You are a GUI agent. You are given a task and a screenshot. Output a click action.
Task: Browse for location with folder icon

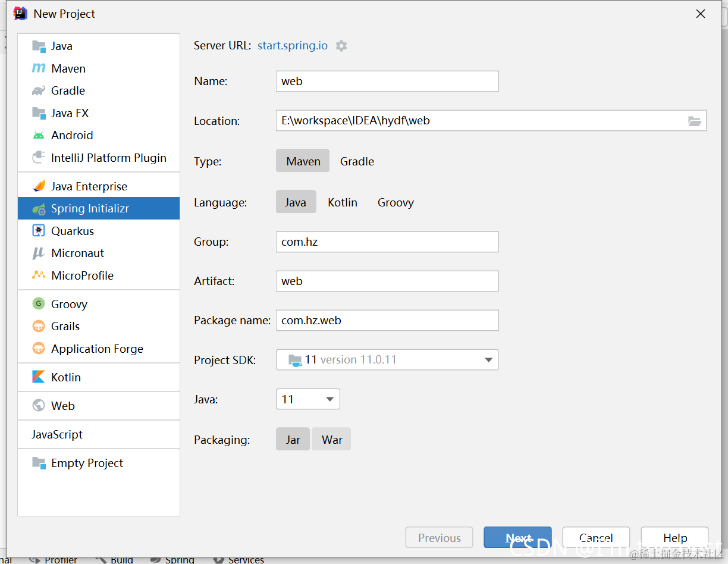point(695,121)
